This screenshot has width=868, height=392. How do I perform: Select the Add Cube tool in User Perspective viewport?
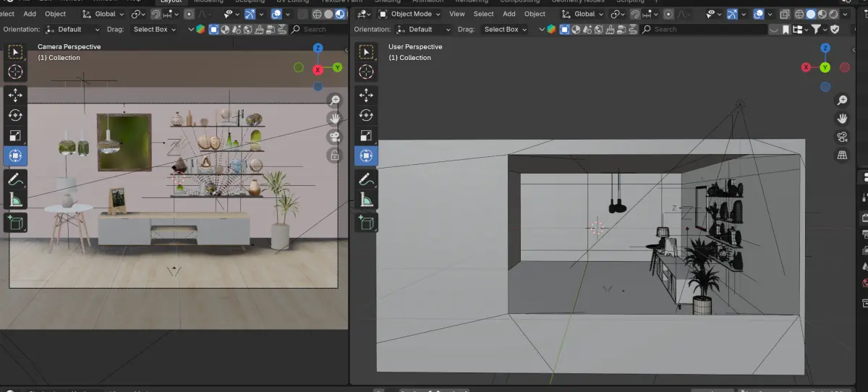(366, 222)
